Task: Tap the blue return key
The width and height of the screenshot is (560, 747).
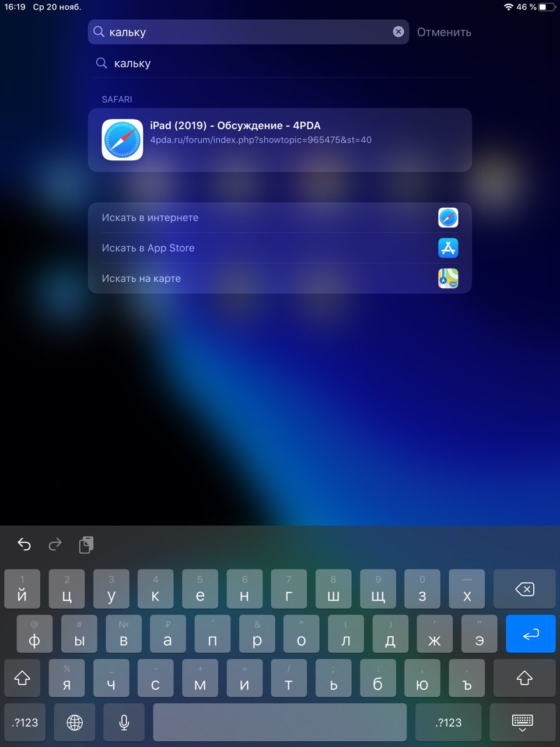Action: (x=531, y=634)
